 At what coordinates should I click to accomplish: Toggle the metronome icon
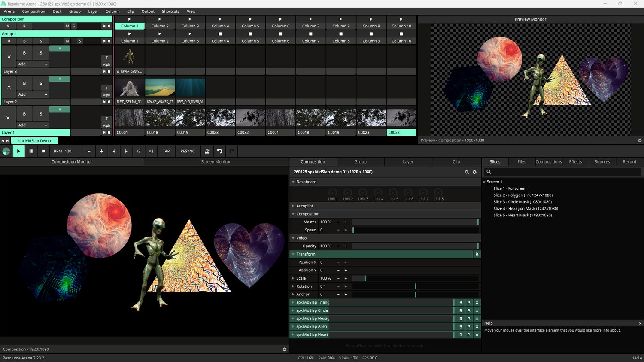click(207, 151)
